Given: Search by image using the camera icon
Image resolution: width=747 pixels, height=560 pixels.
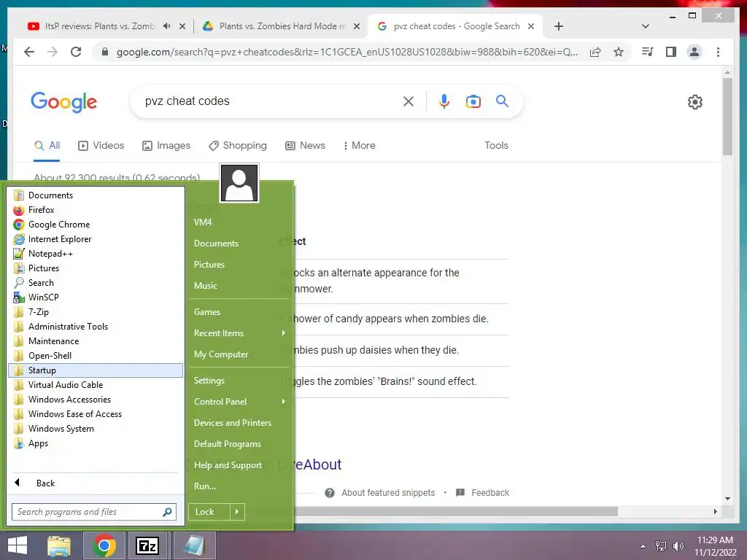Looking at the screenshot, I should click(473, 101).
